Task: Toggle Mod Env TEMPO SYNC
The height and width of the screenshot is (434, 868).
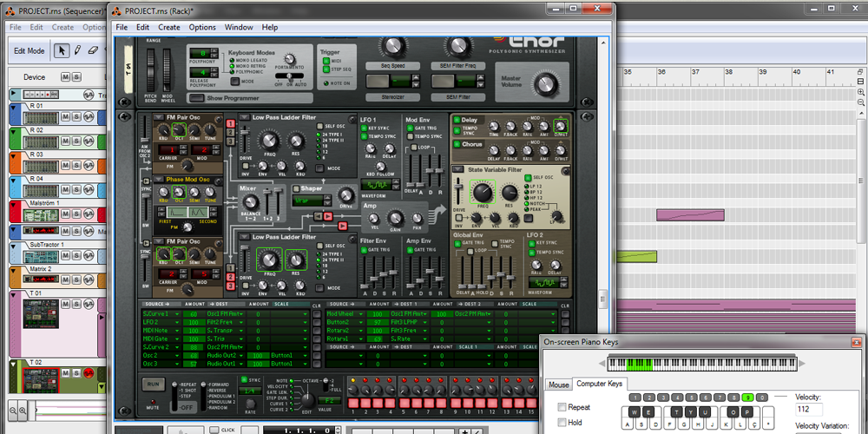Action: (410, 136)
